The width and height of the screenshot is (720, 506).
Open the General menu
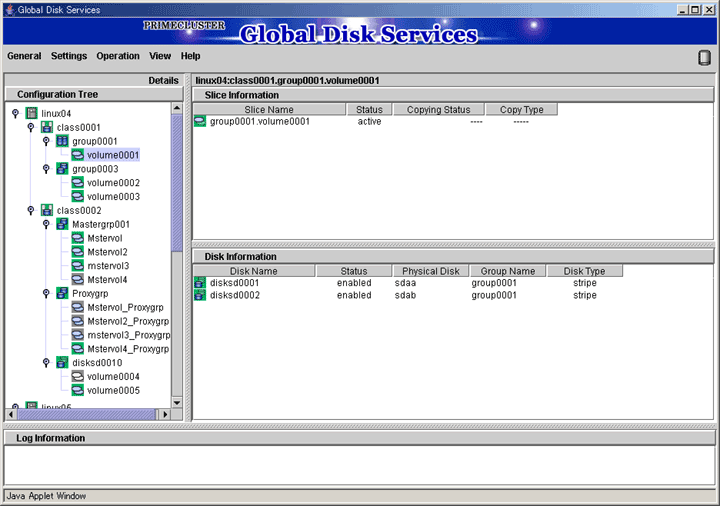(x=24, y=56)
